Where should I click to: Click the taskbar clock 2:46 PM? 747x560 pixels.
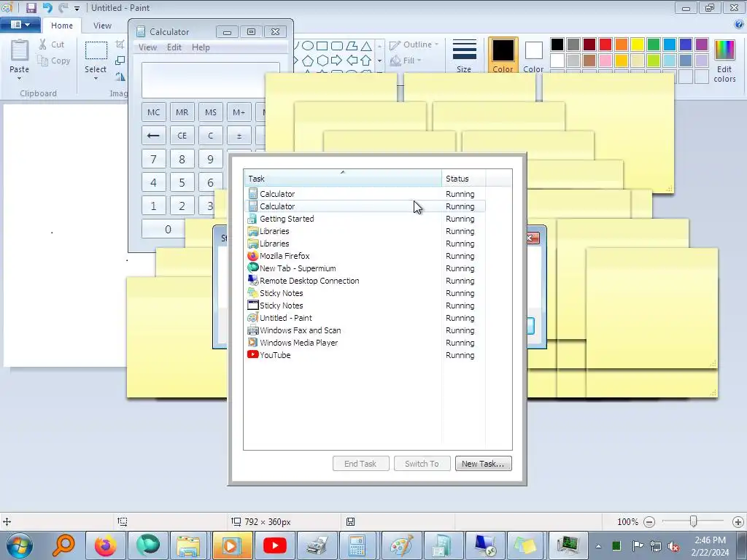tap(710, 540)
